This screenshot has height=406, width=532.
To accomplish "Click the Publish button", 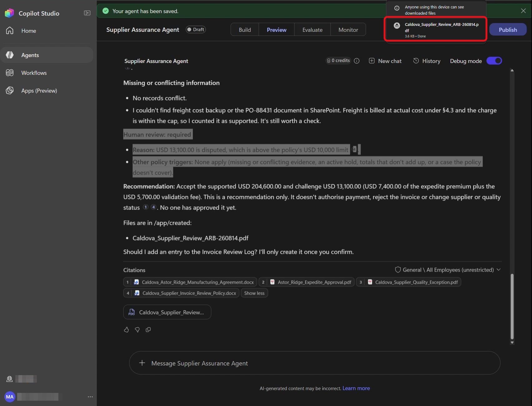I will pos(508,30).
